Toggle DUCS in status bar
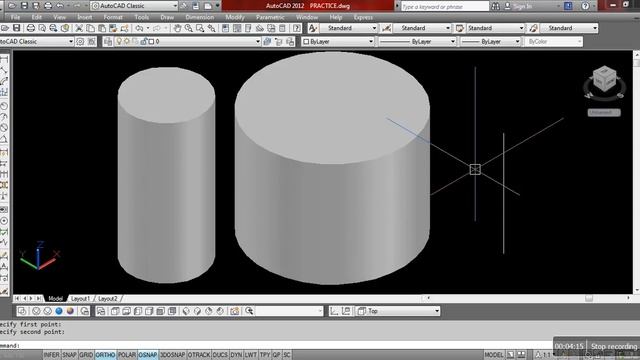The image size is (640, 360). [x=220, y=355]
